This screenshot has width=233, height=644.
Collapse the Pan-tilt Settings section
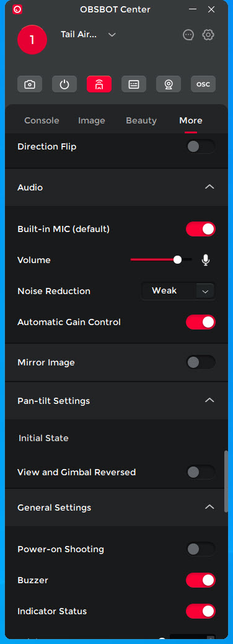pyautogui.click(x=209, y=400)
